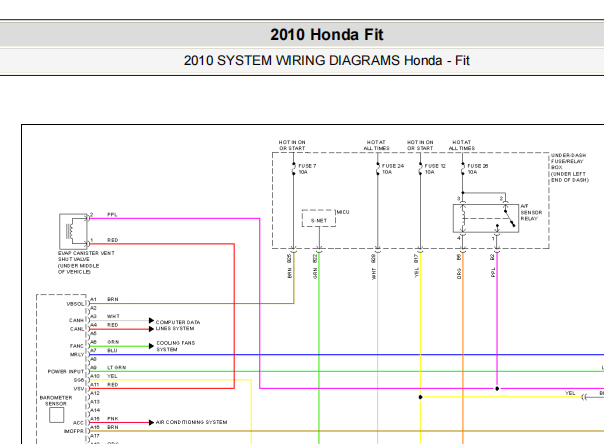Click the A/F sensor relay symbol box
This screenshot has width=604, height=444.
pyautogui.click(x=486, y=218)
